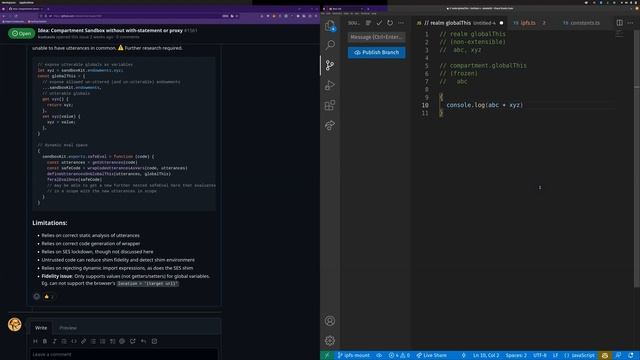This screenshot has width=640, height=360.
Task: Click the task list icon in comment toolbar
Action: [x=112, y=341]
